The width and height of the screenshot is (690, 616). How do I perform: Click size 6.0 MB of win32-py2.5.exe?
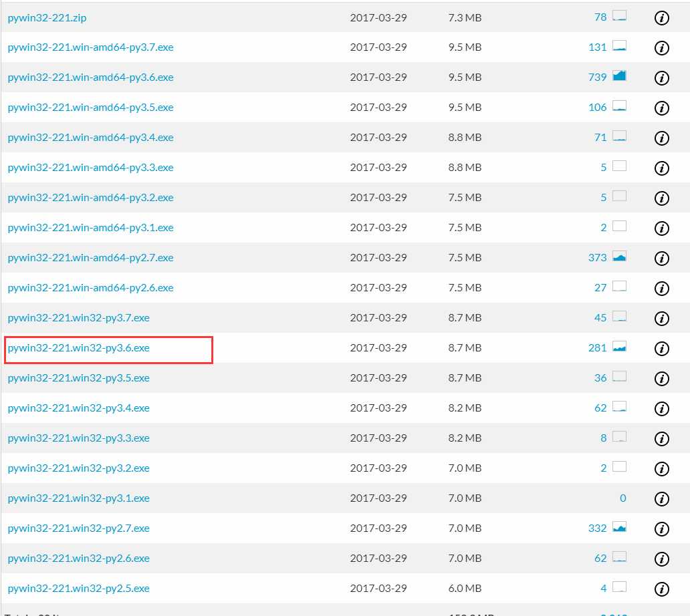click(465, 589)
